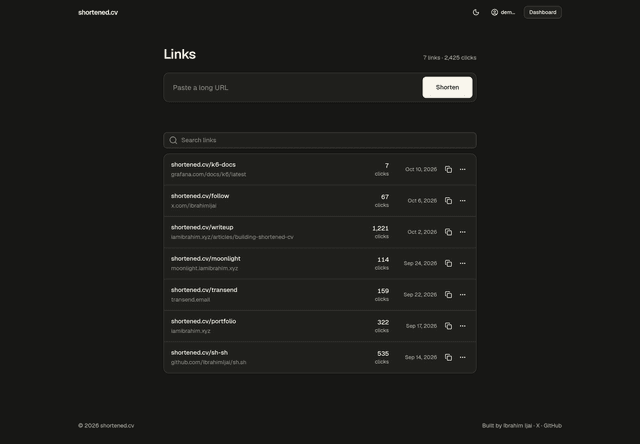The height and width of the screenshot is (444, 640).
Task: Open the GitHub footer link
Action: click(553, 426)
